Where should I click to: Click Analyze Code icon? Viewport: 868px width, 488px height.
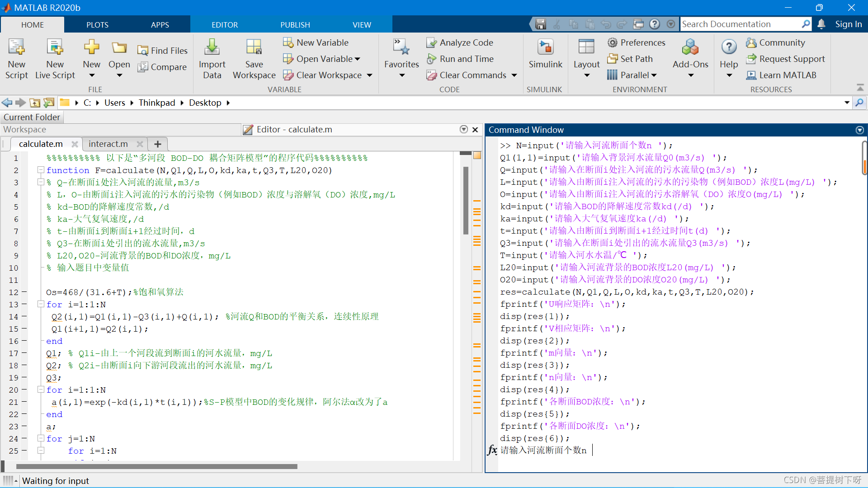432,42
